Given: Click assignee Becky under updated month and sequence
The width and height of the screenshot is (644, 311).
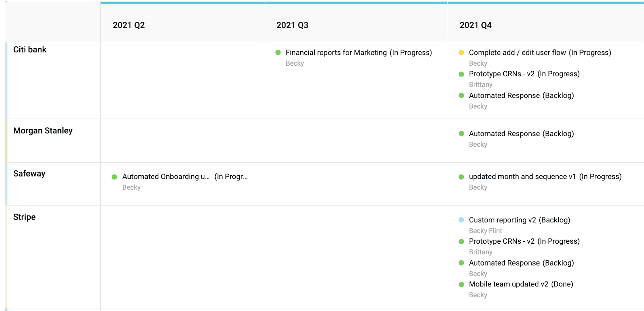Looking at the screenshot, I should pyautogui.click(x=478, y=187).
